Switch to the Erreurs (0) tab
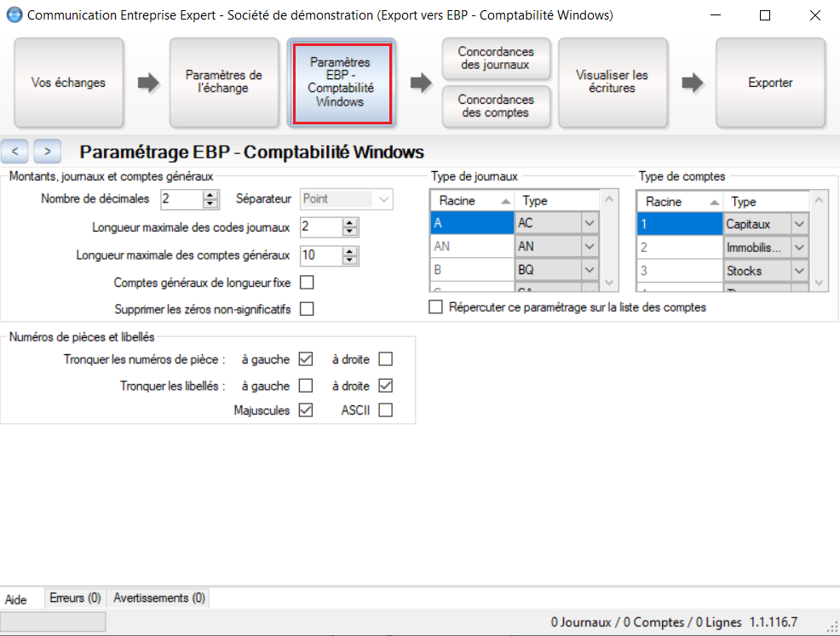840x636 pixels. (x=76, y=598)
